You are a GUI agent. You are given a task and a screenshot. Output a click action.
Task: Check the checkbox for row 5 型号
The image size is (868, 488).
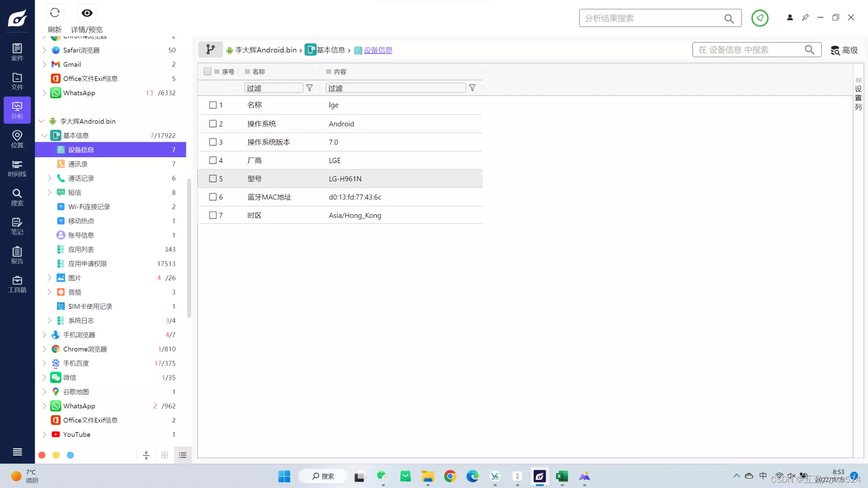213,178
